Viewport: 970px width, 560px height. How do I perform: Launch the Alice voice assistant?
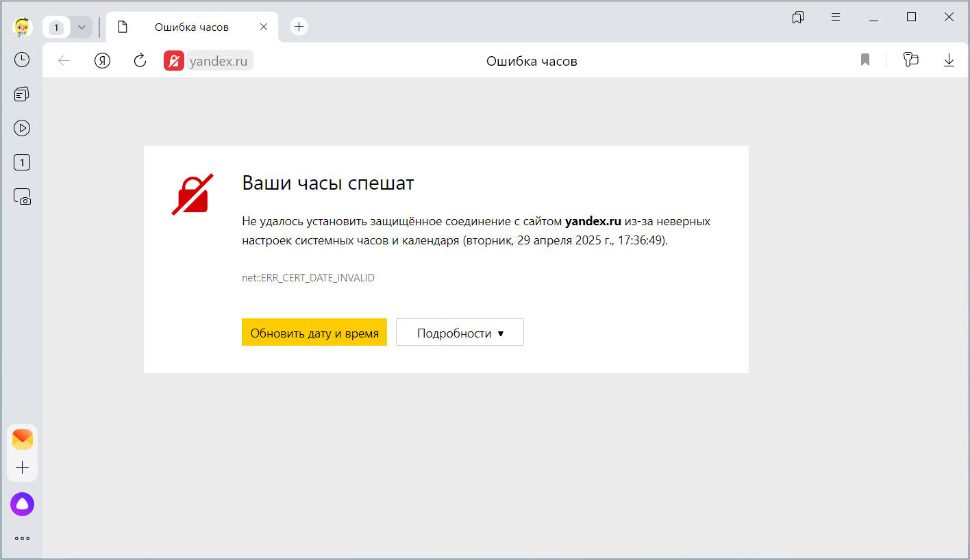(x=22, y=505)
